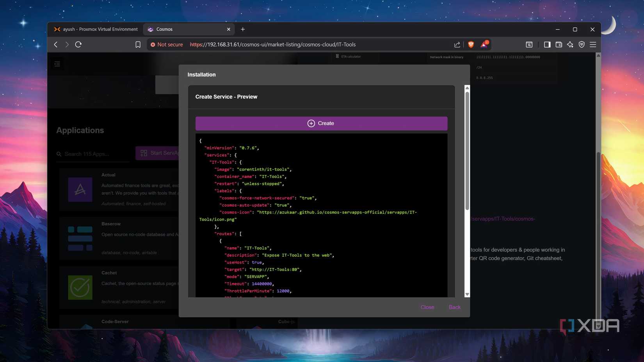Click the purple Create button
The height and width of the screenshot is (362, 644).
click(x=321, y=123)
